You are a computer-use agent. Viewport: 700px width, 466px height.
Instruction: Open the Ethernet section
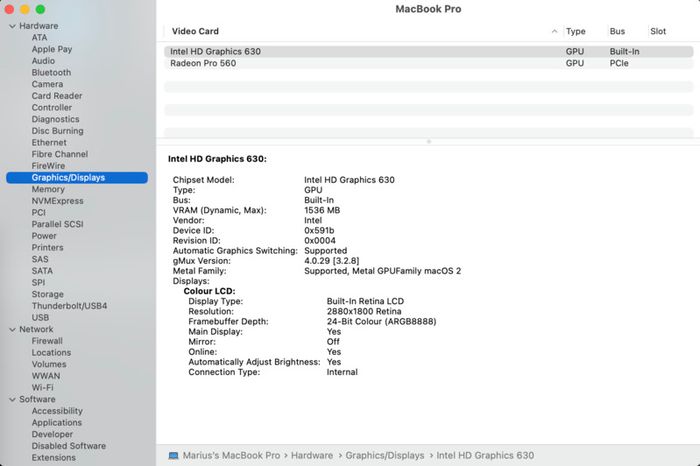click(49, 142)
